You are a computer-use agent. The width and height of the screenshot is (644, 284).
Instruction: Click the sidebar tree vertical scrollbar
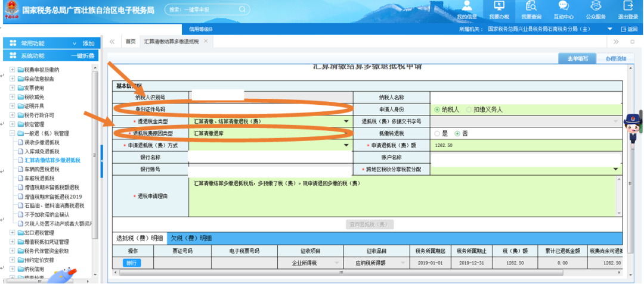pyautogui.click(x=95, y=154)
